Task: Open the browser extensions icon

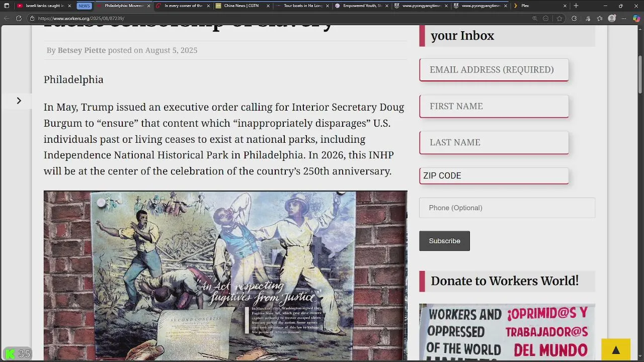Action: (574, 19)
